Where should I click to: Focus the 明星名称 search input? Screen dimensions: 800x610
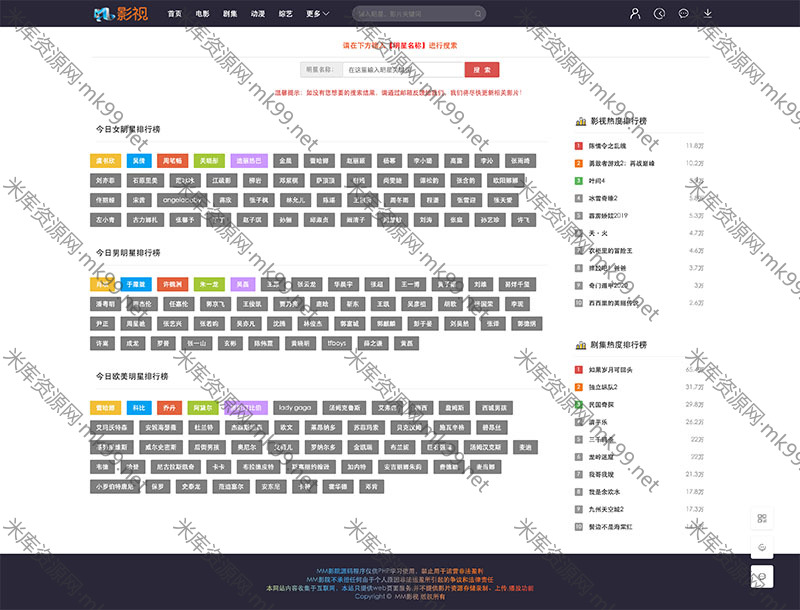click(x=403, y=70)
